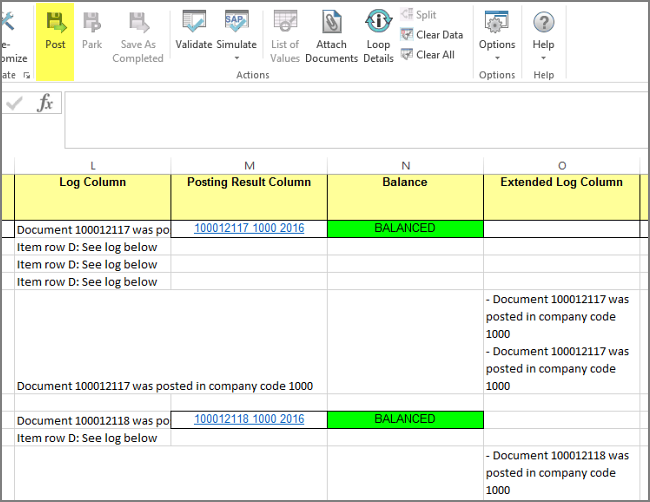Select log cell 'Document 100012117 was po'
The width and height of the screenshot is (650, 502).
click(92, 229)
